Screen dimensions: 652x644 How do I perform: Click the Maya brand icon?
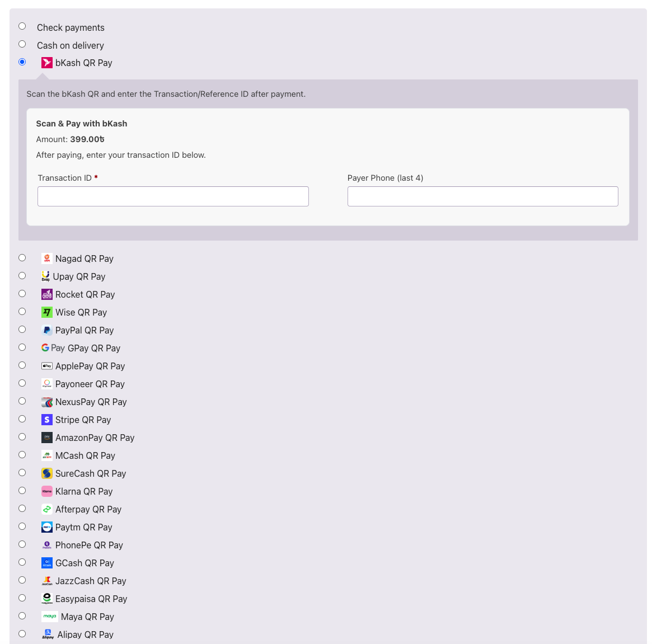click(50, 616)
